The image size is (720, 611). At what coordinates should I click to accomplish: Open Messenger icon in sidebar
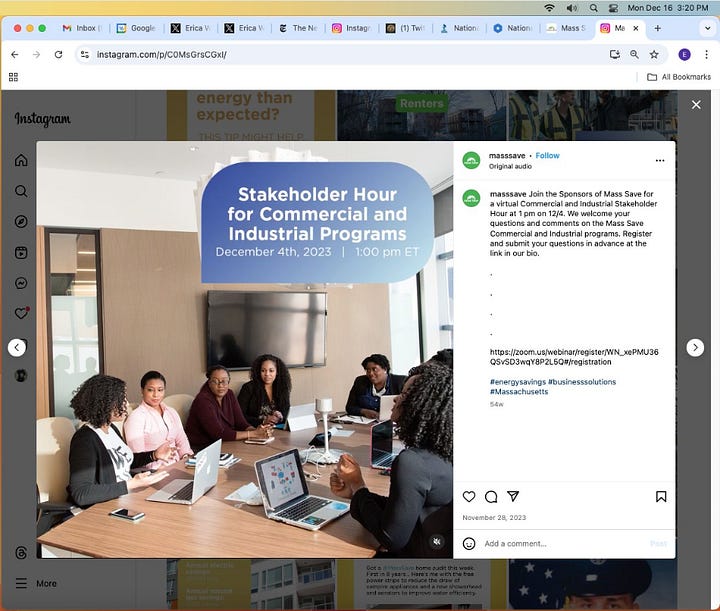(x=21, y=283)
